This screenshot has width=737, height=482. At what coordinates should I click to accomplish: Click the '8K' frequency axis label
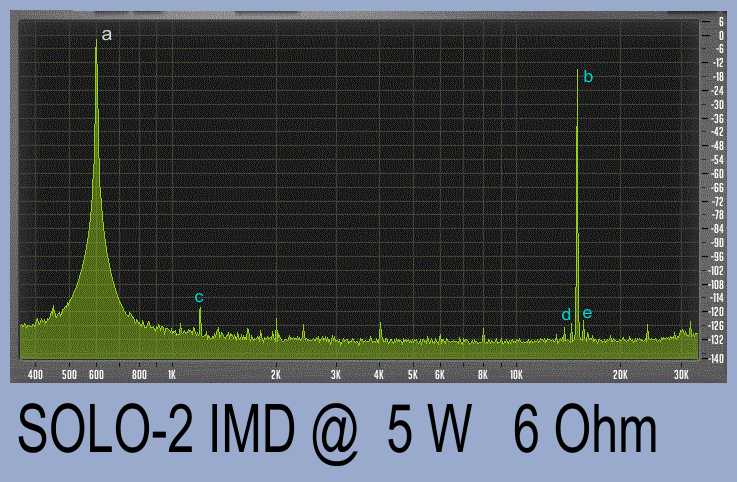point(483,375)
